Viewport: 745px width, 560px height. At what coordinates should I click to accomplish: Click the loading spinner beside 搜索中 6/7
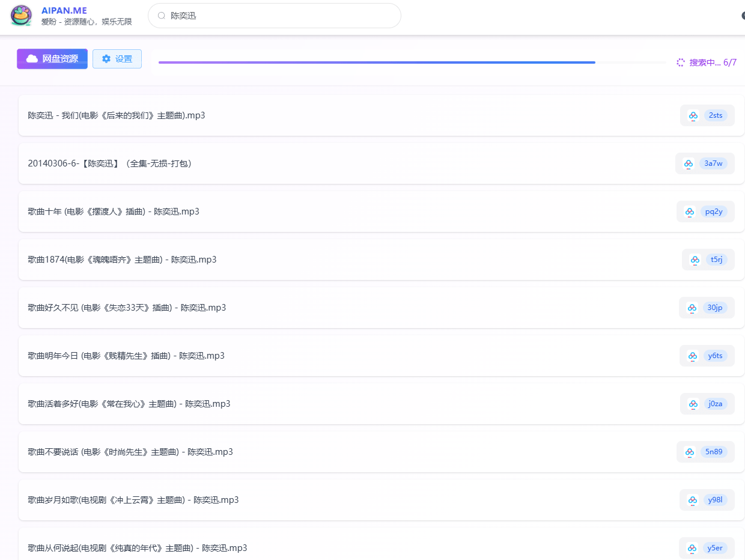point(680,62)
